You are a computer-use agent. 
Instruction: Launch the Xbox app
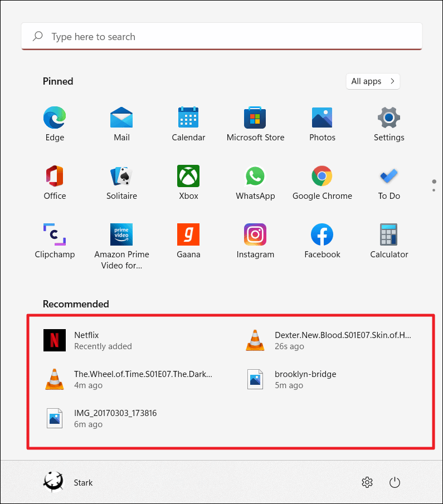pyautogui.click(x=188, y=182)
